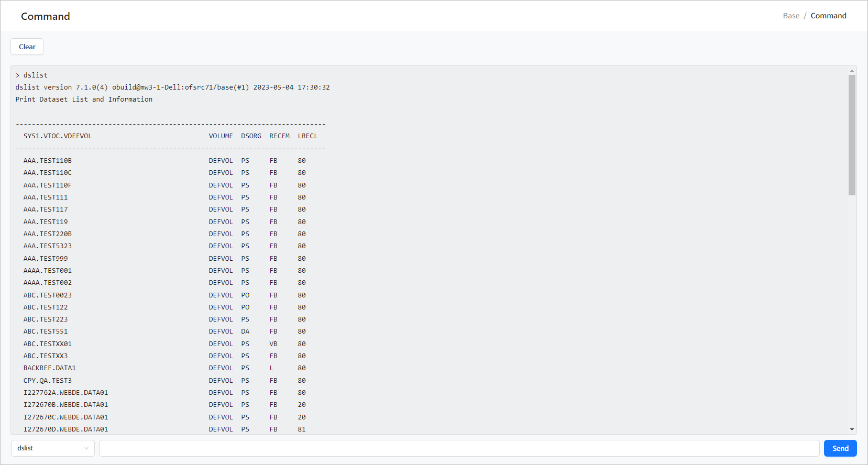Click the BACKREF.DATA1 dataset name
The image size is (868, 465).
[50, 368]
